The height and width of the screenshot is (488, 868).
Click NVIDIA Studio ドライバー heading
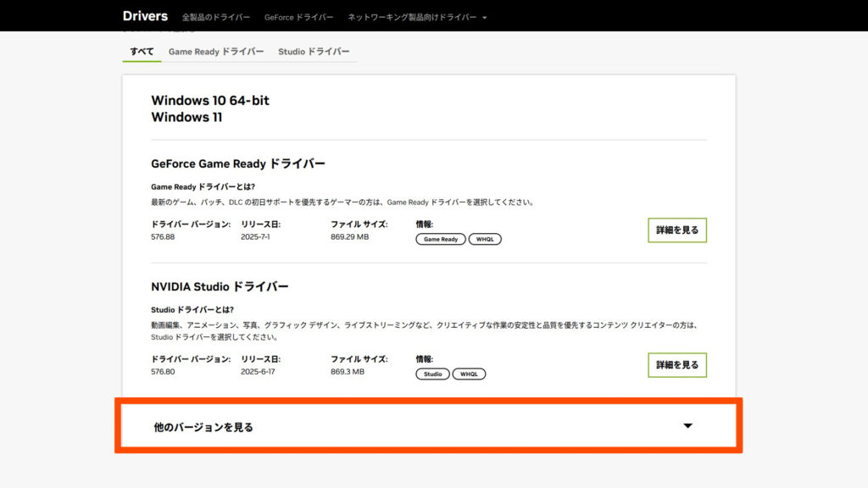(x=220, y=286)
